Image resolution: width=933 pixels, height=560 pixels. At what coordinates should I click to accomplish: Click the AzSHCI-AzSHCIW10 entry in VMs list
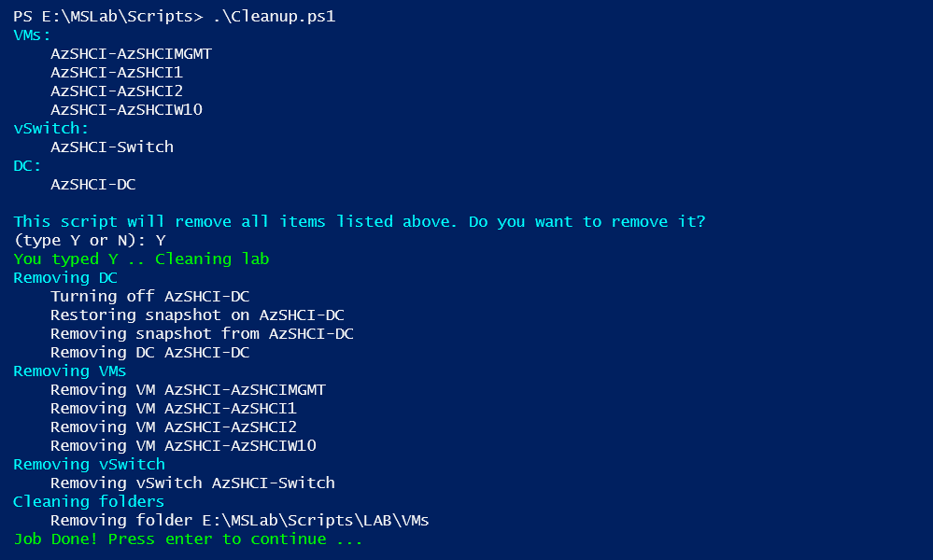pos(127,110)
